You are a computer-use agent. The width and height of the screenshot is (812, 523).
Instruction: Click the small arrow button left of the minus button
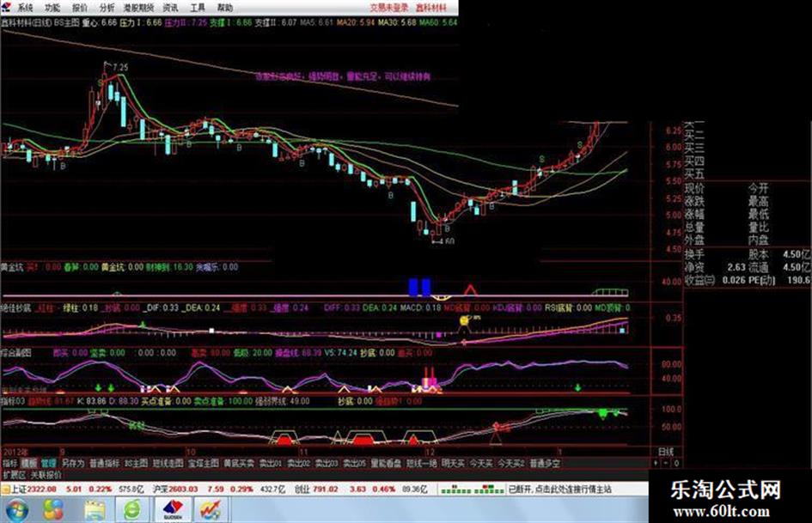(x=656, y=464)
